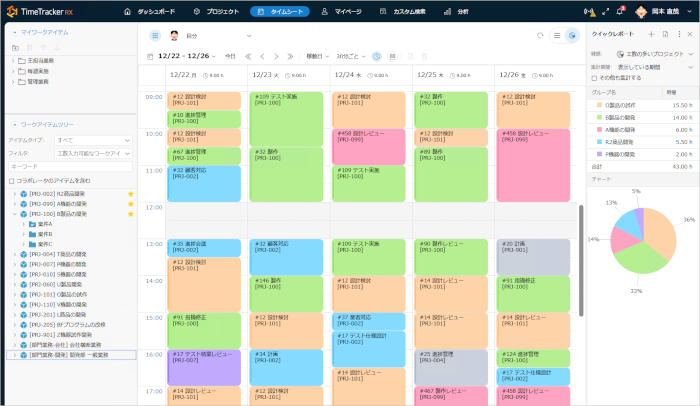Image resolution: width=700 pixels, height=406 pixels.
Task: Open the カスタム検索 menu
Action: pyautogui.click(x=403, y=12)
